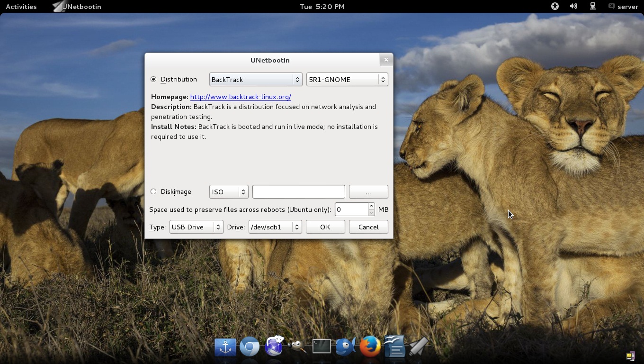644x364 pixels.
Task: Launch Chromium from the dock
Action: click(250, 347)
